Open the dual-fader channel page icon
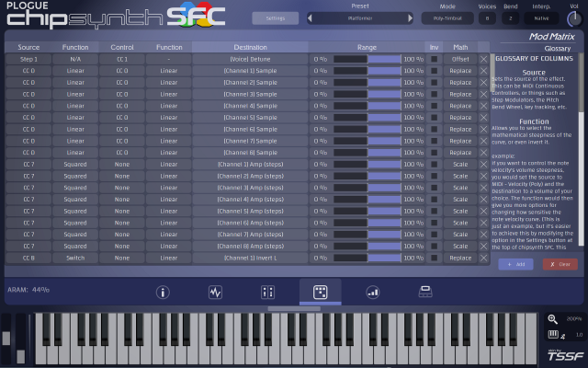Image resolution: width=588 pixels, height=368 pixels. [267, 293]
